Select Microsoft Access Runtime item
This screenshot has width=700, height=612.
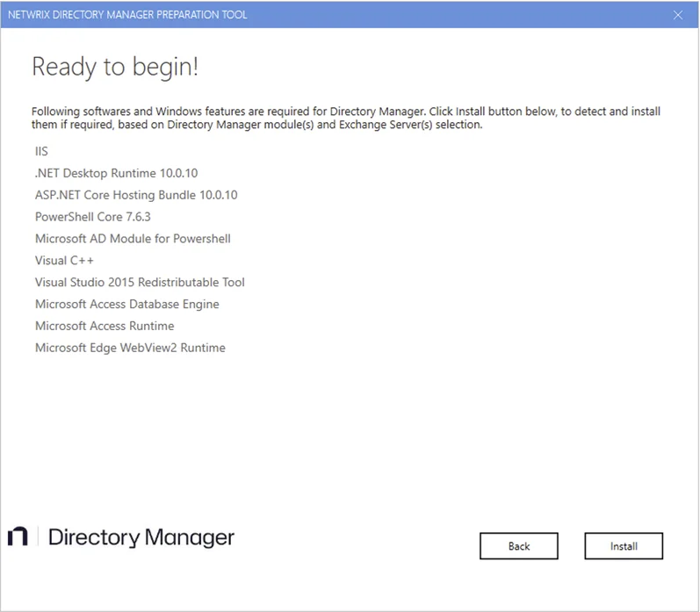pos(105,327)
